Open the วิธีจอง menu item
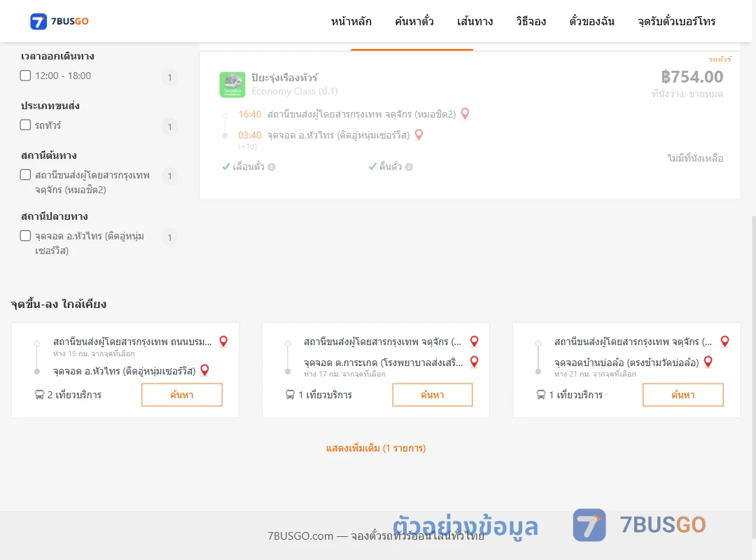Viewport: 756px width, 560px height. (531, 22)
